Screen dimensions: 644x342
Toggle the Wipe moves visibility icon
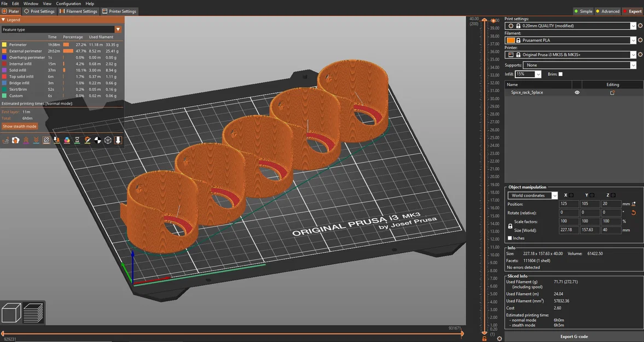click(x=16, y=140)
